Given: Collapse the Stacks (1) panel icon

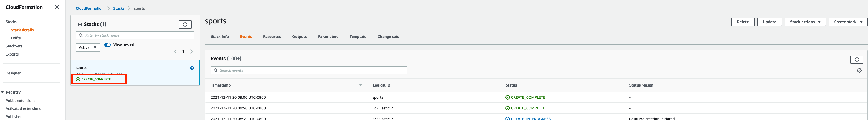Looking at the screenshot, I should [x=80, y=25].
